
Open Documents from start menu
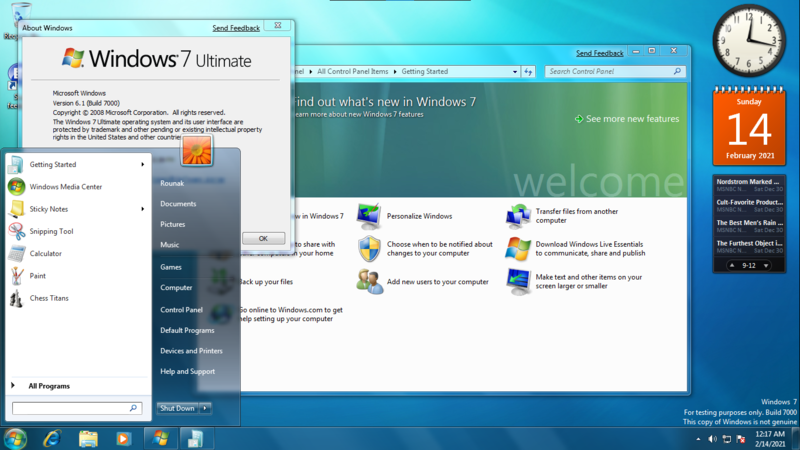tap(178, 204)
